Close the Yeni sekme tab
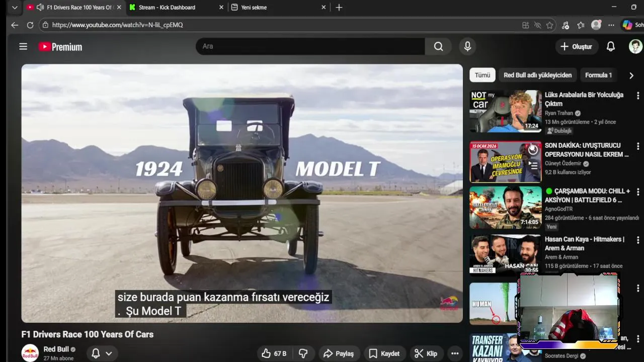Screen dimensions: 644x362 click(x=324, y=8)
